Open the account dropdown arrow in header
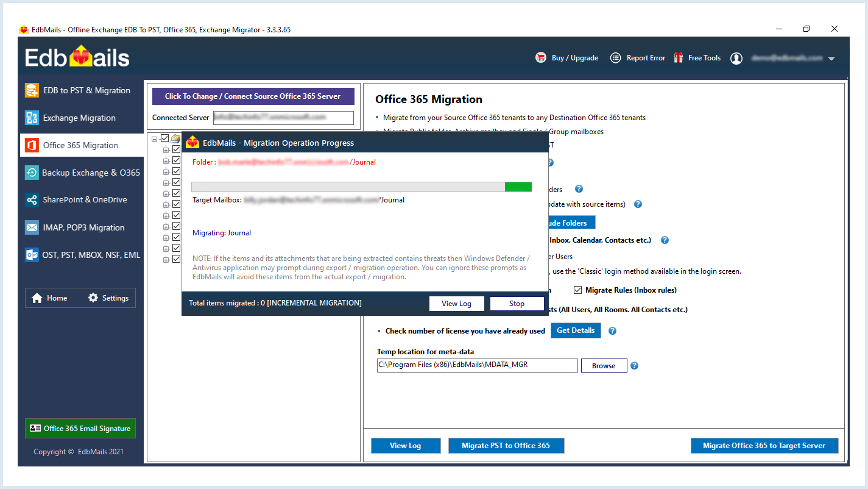Viewport: 868px width, 489px height. pyautogui.click(x=831, y=59)
